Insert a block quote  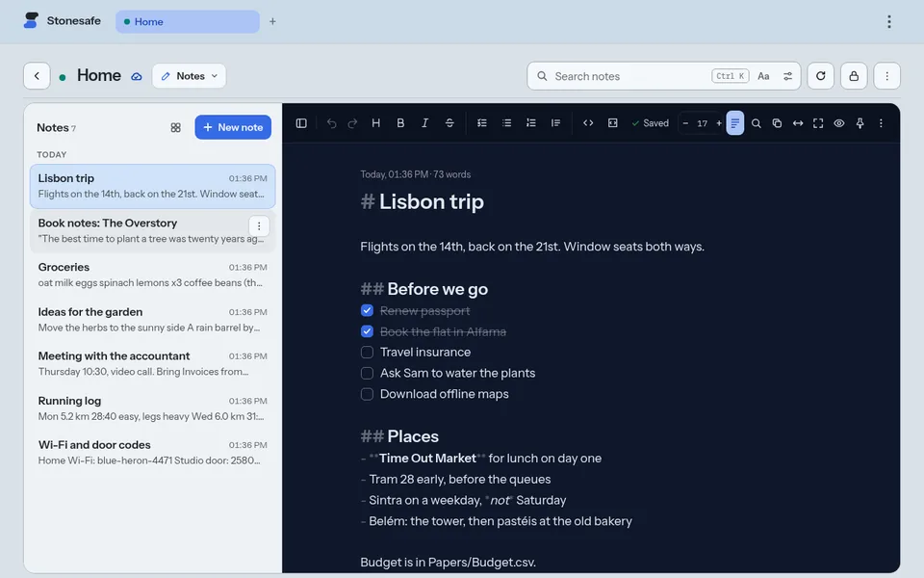tap(555, 123)
